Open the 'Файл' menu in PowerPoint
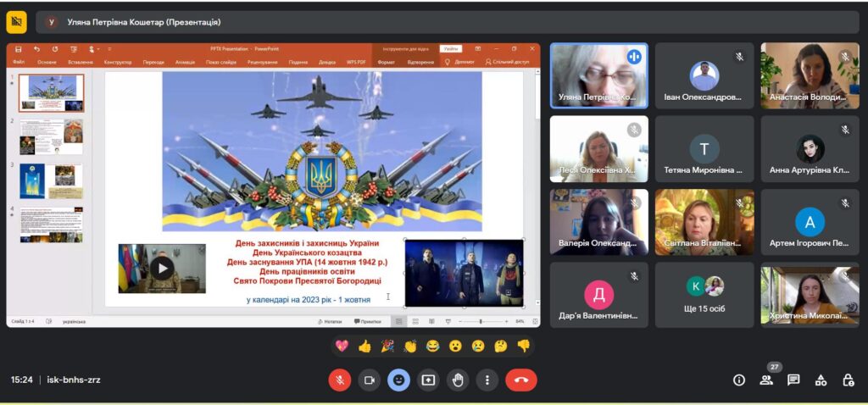The height and width of the screenshot is (405, 868). pyautogui.click(x=19, y=62)
